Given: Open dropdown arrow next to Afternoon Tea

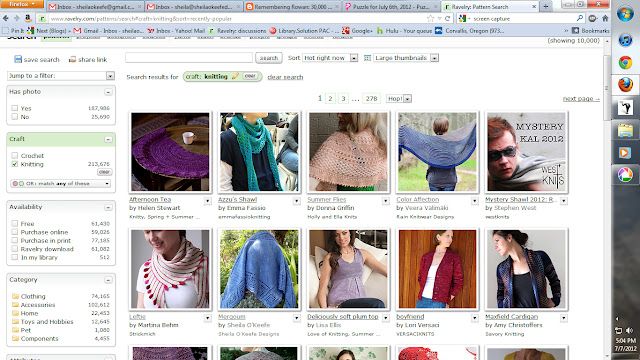Looking at the screenshot, I should tap(208, 201).
